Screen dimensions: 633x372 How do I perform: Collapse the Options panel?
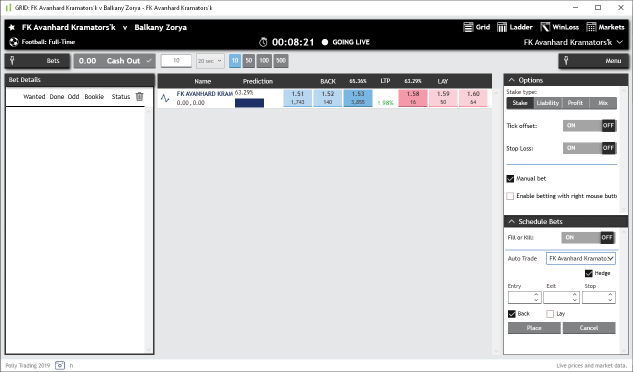pos(512,80)
